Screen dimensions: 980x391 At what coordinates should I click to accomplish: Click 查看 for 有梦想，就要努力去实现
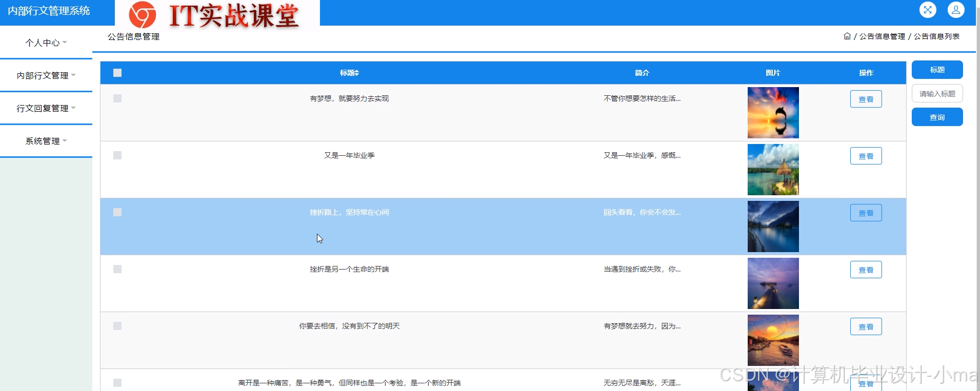pyautogui.click(x=866, y=99)
